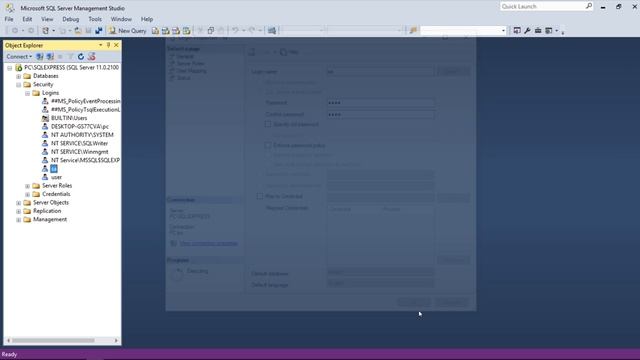Screen dimensions: 640x360
Task: Click right arrow of Object Explorer scrollbar
Action: pos(116,340)
